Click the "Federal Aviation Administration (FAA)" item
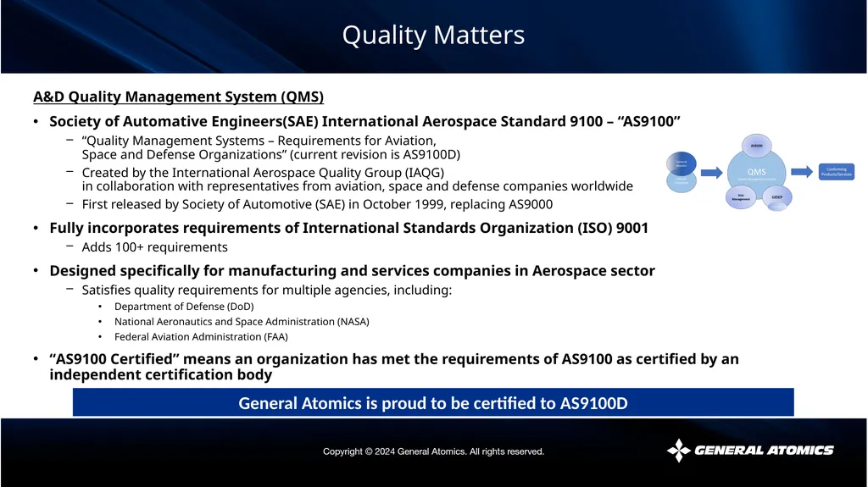 tap(201, 336)
